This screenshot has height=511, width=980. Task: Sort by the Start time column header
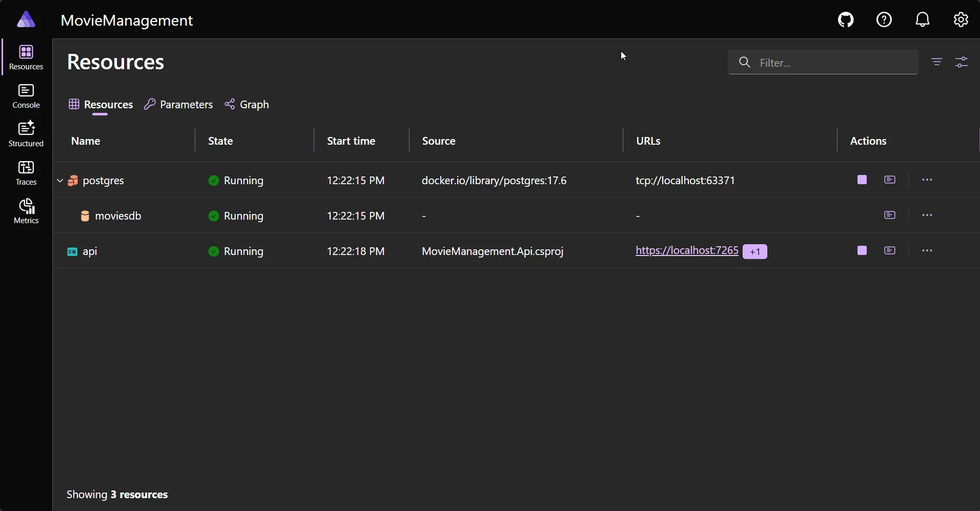click(351, 141)
